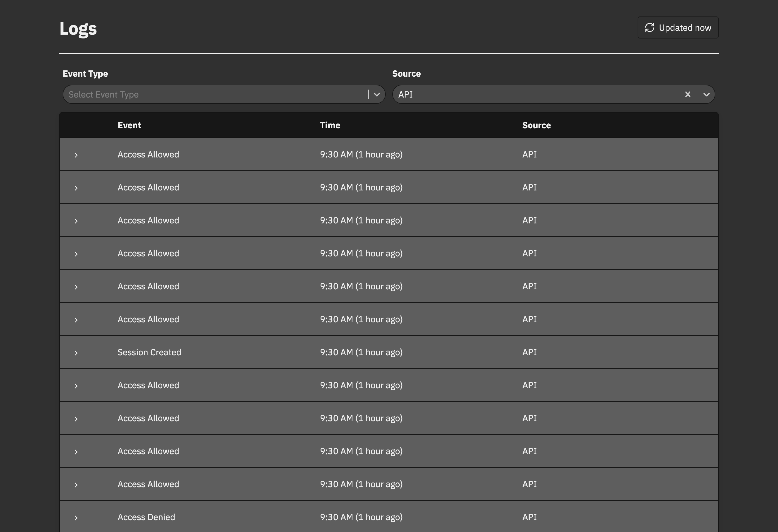Click the Time column header

coord(330,125)
